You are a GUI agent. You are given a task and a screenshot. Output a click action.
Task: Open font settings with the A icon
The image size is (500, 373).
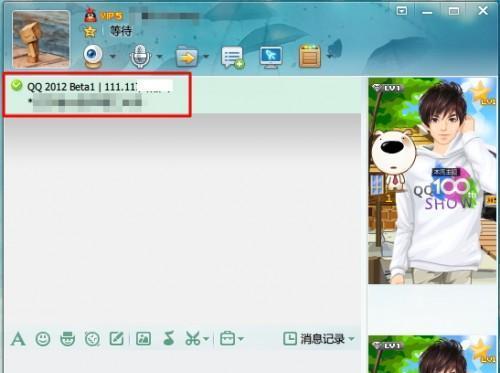(x=18, y=339)
